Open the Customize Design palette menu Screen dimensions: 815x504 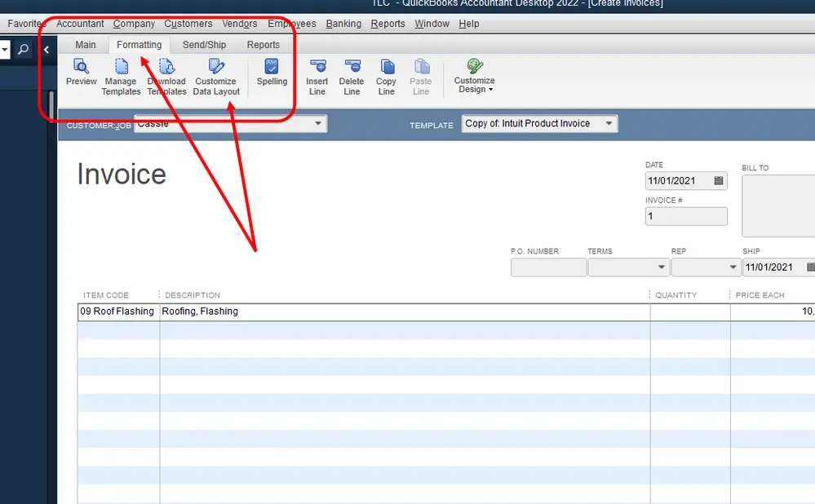click(475, 76)
